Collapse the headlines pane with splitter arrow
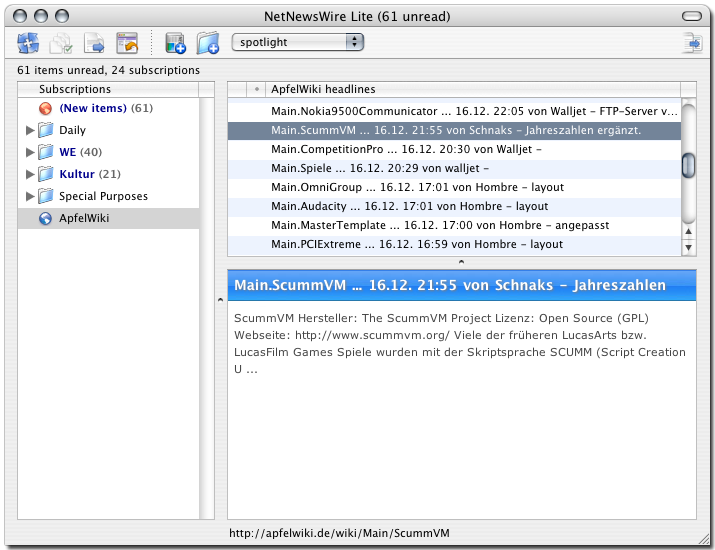 (461, 262)
